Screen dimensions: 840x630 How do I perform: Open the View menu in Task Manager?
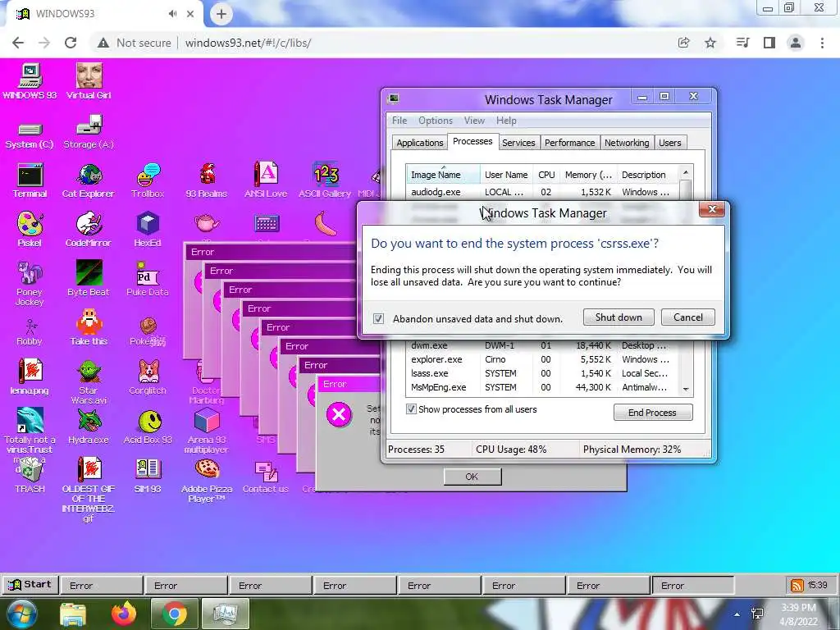tap(474, 121)
